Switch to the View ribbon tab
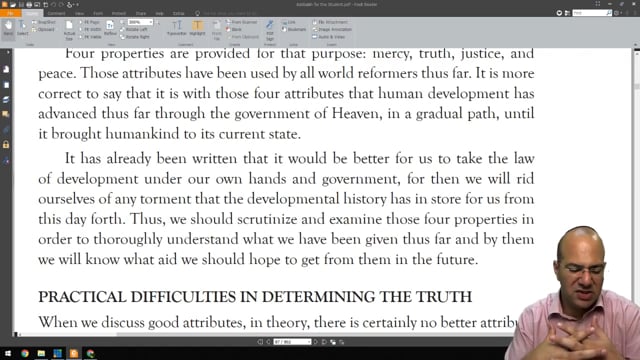 click(x=79, y=13)
